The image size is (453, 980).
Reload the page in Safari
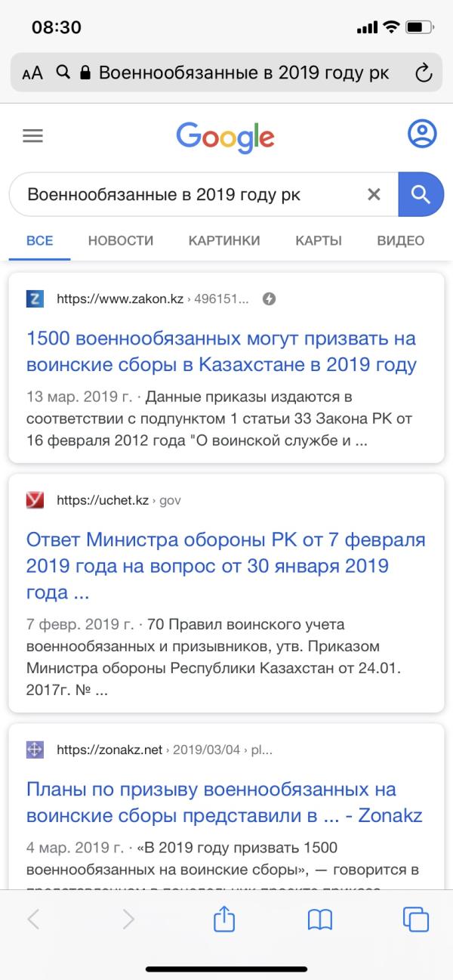click(x=424, y=73)
